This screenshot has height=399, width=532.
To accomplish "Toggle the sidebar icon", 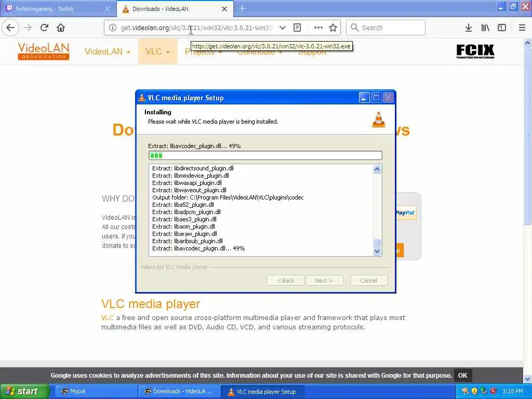I will (x=502, y=28).
